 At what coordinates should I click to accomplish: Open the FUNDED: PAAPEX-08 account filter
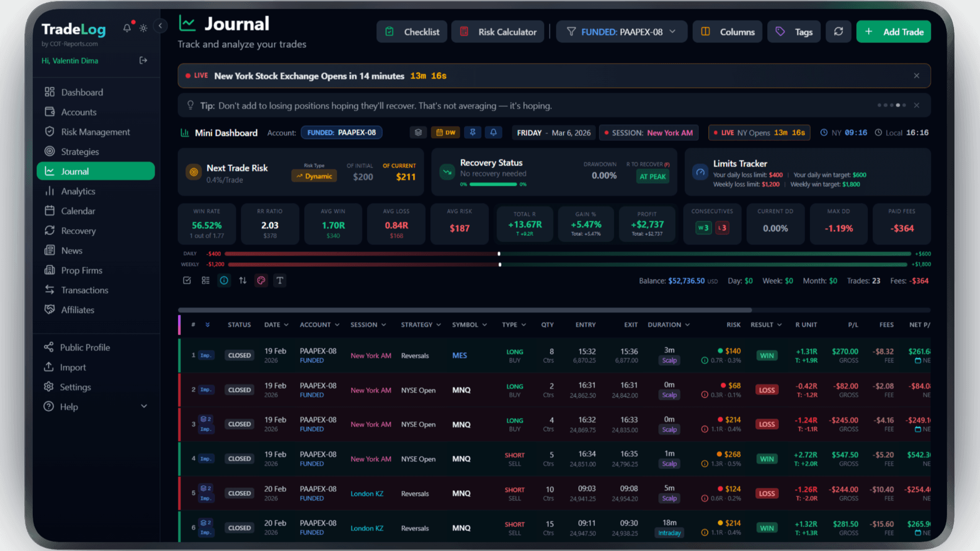(621, 31)
